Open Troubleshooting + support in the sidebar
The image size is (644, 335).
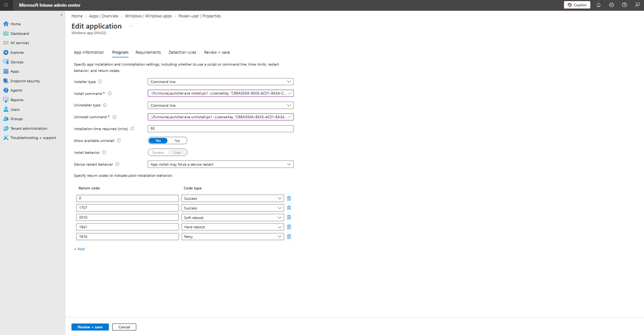click(x=33, y=138)
